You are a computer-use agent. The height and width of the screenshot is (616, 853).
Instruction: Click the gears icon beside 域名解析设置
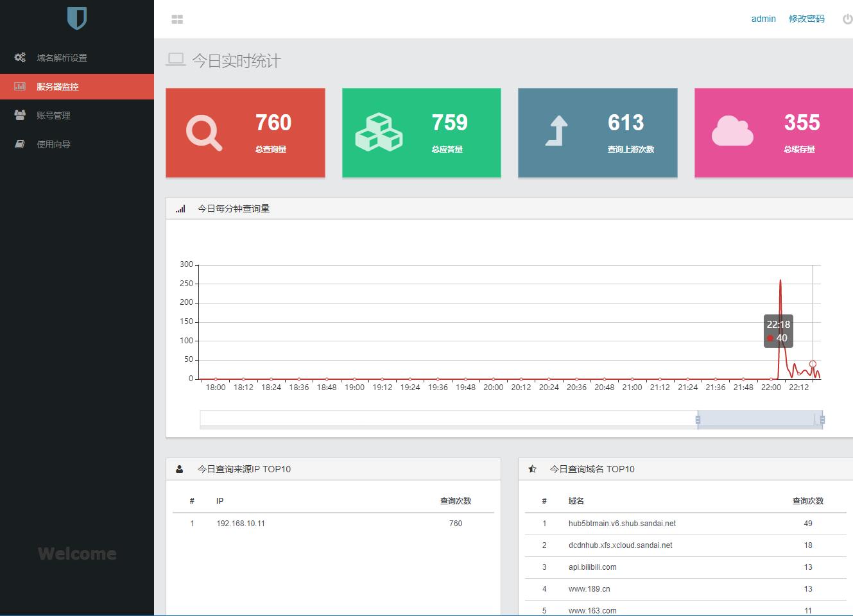click(x=21, y=58)
